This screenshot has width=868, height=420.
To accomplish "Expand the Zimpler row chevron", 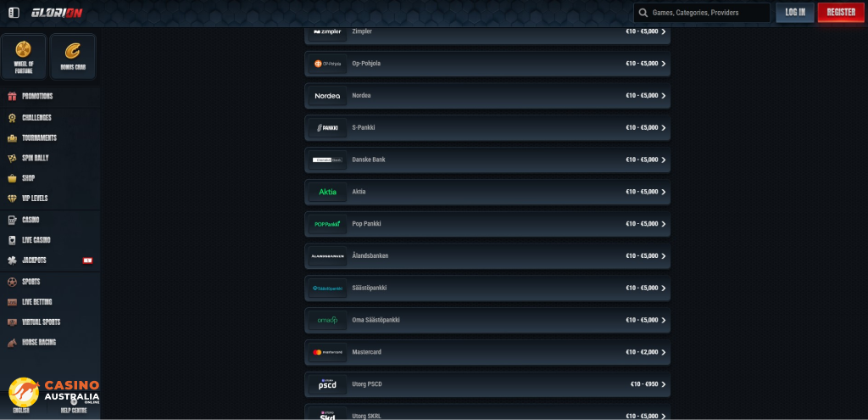I will click(x=663, y=31).
